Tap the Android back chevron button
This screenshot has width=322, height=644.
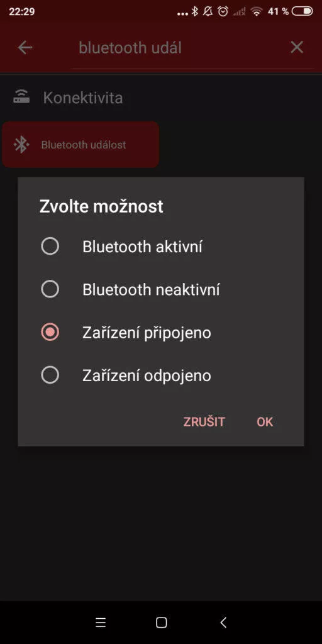click(223, 623)
